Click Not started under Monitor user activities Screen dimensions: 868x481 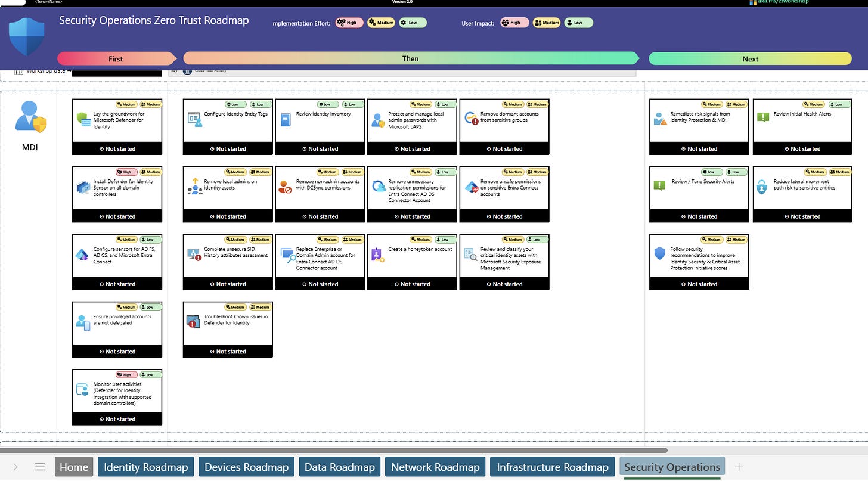tap(117, 420)
